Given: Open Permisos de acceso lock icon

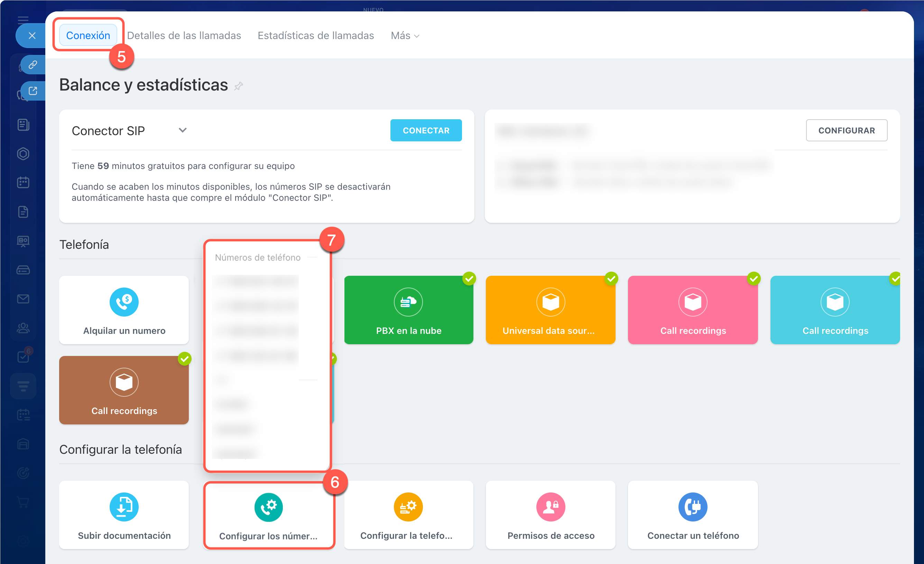Looking at the screenshot, I should 550,507.
